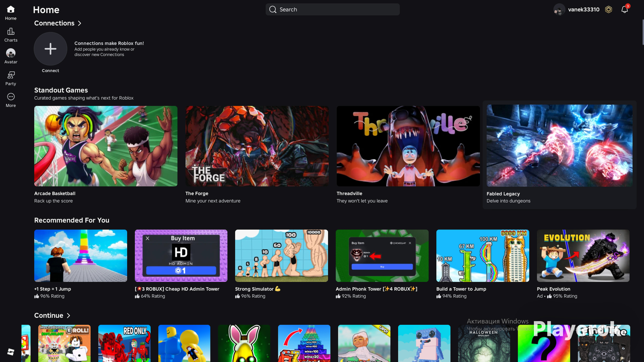Click the magnifier icon in the search bar

pos(273,9)
